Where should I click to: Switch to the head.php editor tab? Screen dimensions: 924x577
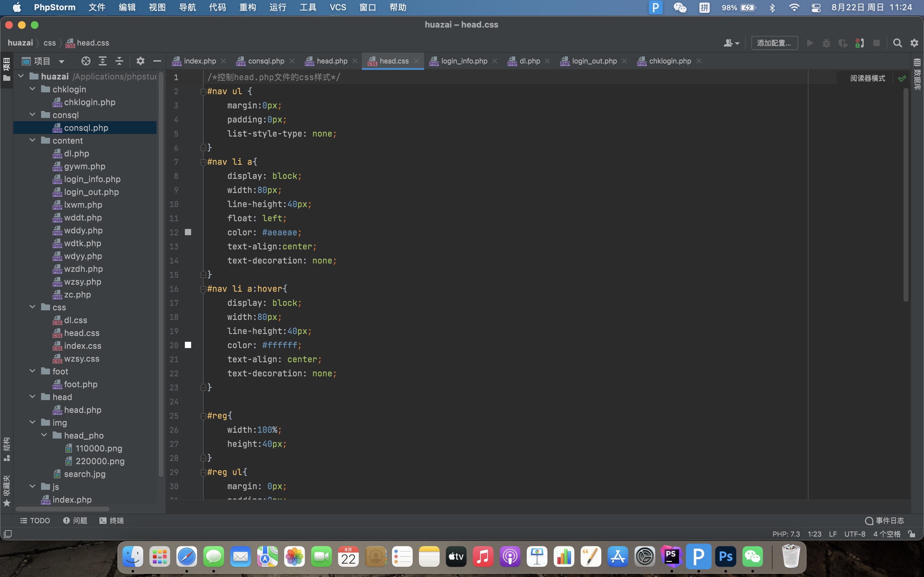(x=331, y=61)
